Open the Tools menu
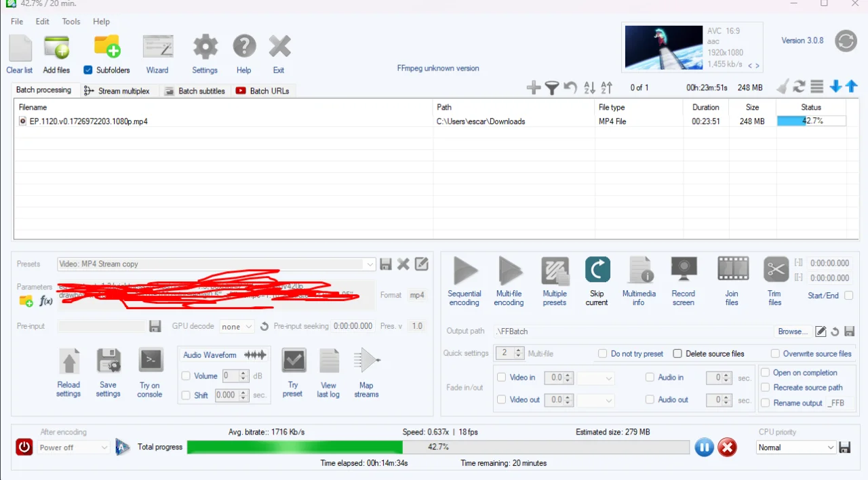The width and height of the screenshot is (868, 480). click(x=71, y=22)
